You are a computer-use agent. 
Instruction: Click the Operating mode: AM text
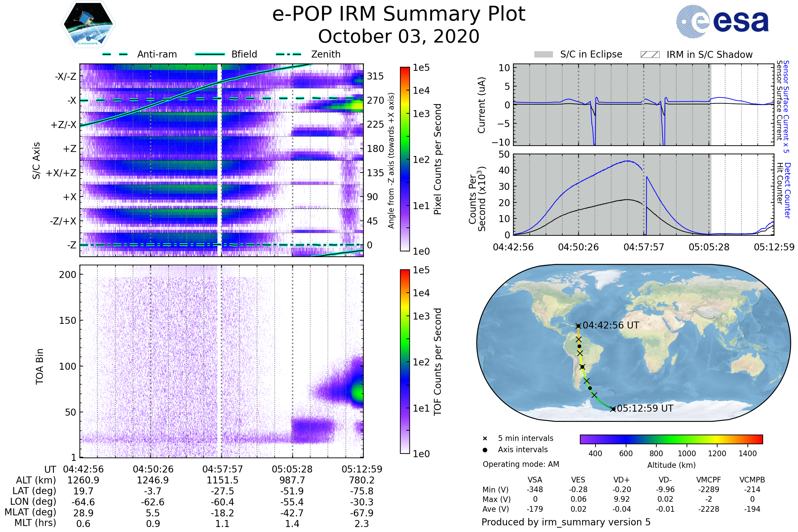click(521, 464)
